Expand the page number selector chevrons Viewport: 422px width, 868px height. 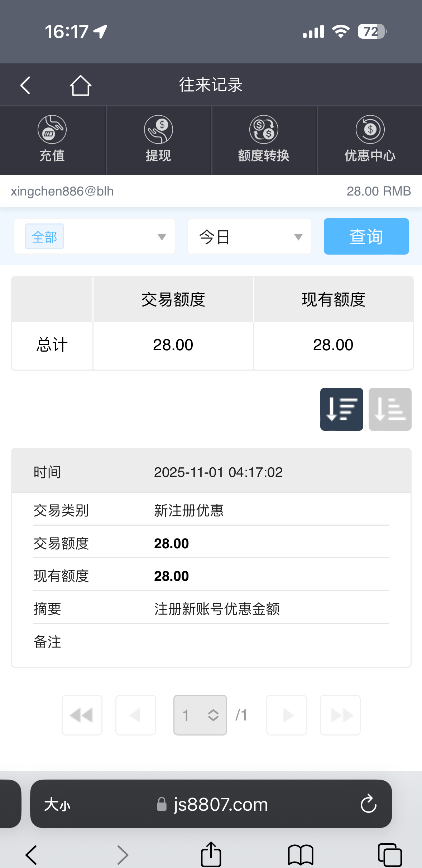pyautogui.click(x=212, y=715)
